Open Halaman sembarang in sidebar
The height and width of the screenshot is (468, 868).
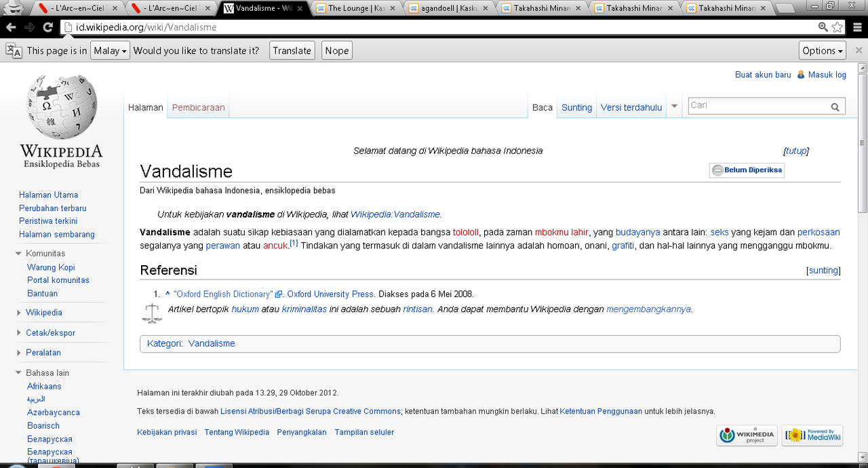(x=56, y=234)
